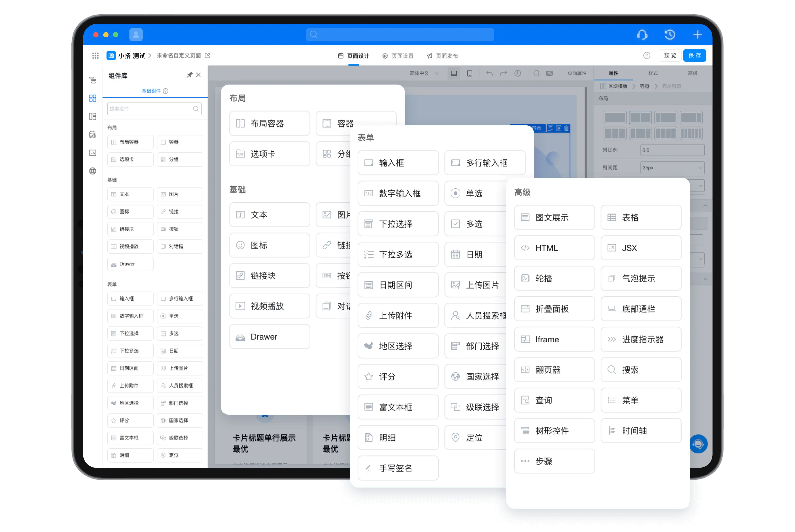The image size is (795, 532).
Task: Click the globe multilingual sidebar icon
Action: click(93, 171)
